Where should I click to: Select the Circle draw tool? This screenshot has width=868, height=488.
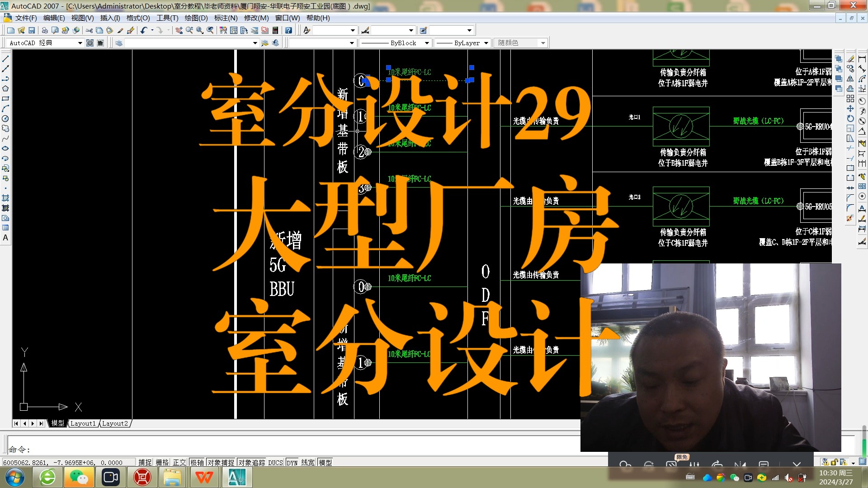5,118
